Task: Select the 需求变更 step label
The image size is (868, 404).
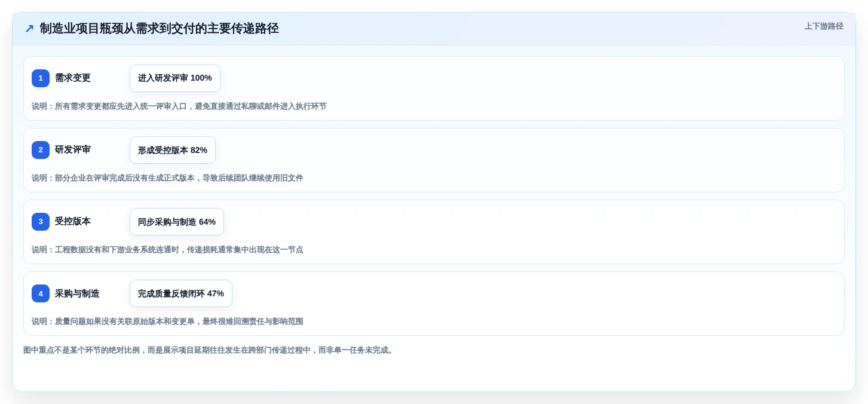Action: click(x=73, y=78)
